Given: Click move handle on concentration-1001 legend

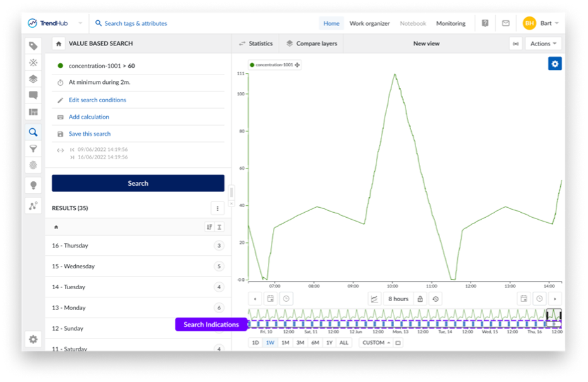Looking at the screenshot, I should click(297, 65).
